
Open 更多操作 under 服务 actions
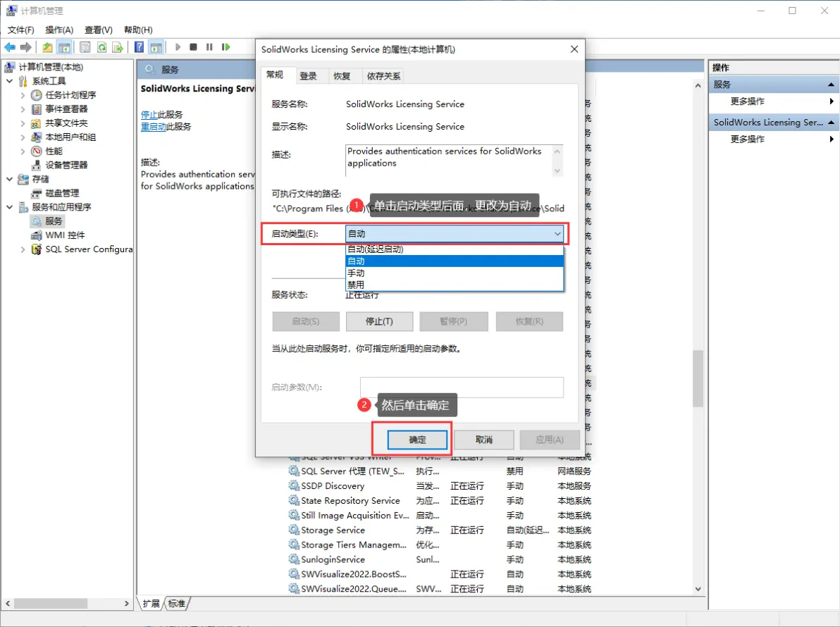click(x=747, y=101)
